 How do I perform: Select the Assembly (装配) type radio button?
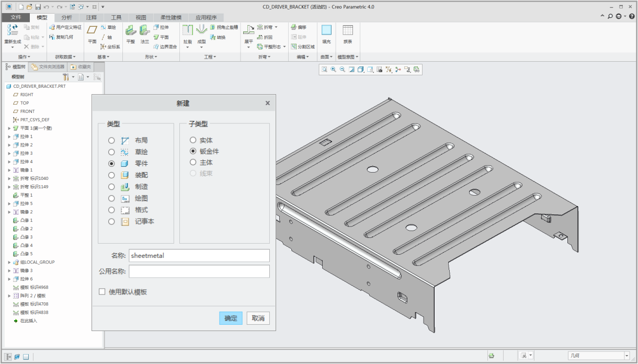[x=111, y=175]
